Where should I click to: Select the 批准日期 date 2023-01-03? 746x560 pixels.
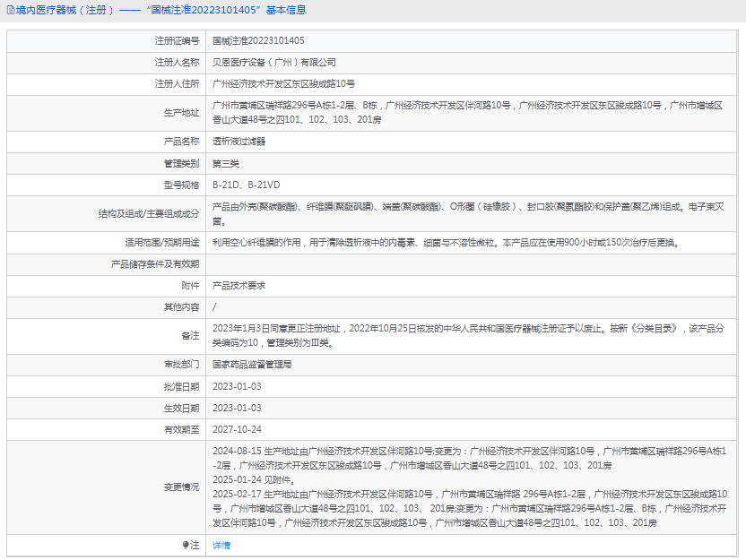pyautogui.click(x=237, y=386)
